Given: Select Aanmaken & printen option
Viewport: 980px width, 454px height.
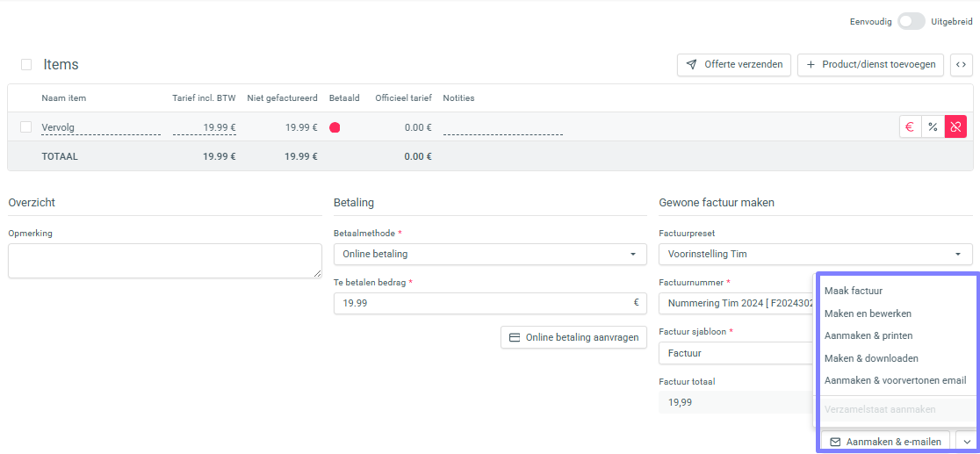Looking at the screenshot, I should (x=868, y=335).
